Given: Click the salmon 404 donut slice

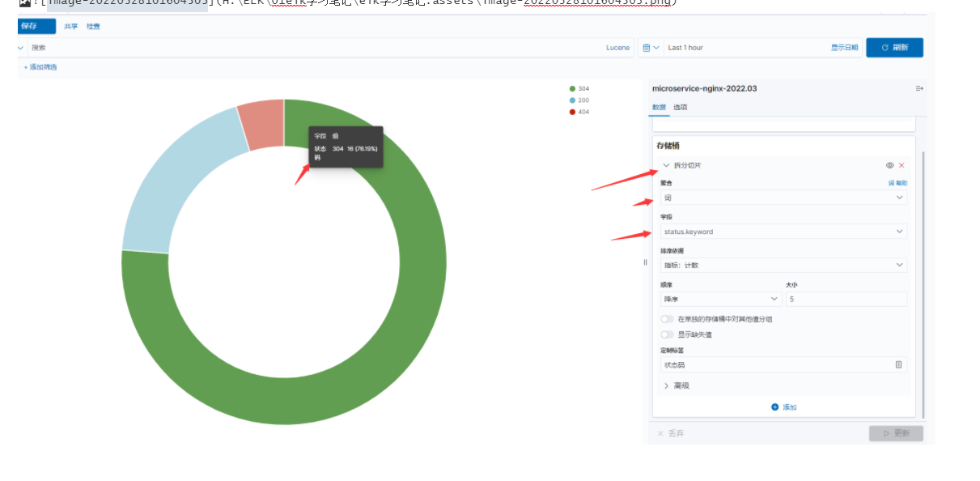Looking at the screenshot, I should point(263,123).
